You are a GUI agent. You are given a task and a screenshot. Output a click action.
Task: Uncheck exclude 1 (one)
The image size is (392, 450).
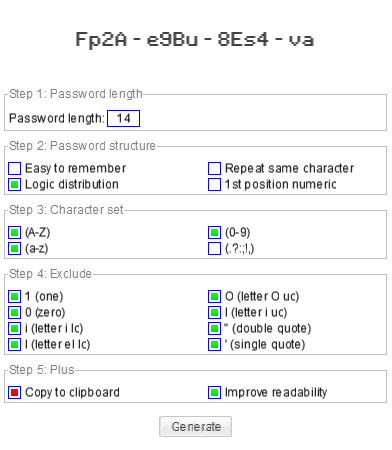[x=14, y=296]
